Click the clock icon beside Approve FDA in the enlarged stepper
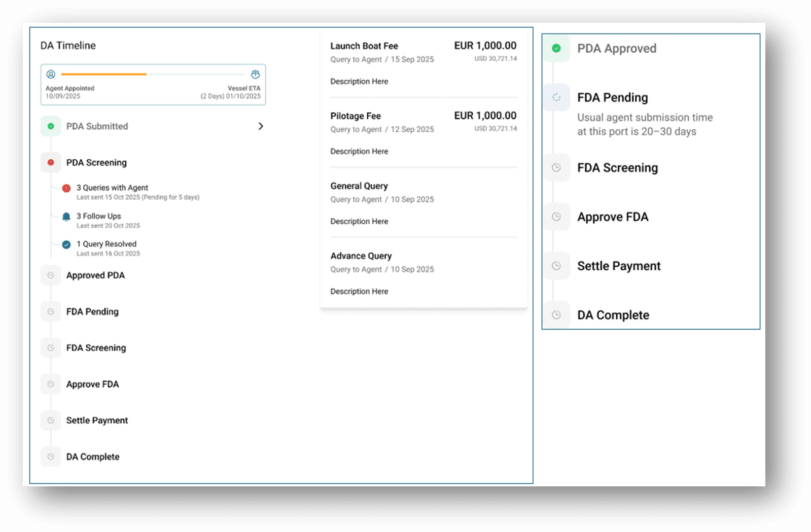The width and height of the screenshot is (811, 532). click(556, 217)
